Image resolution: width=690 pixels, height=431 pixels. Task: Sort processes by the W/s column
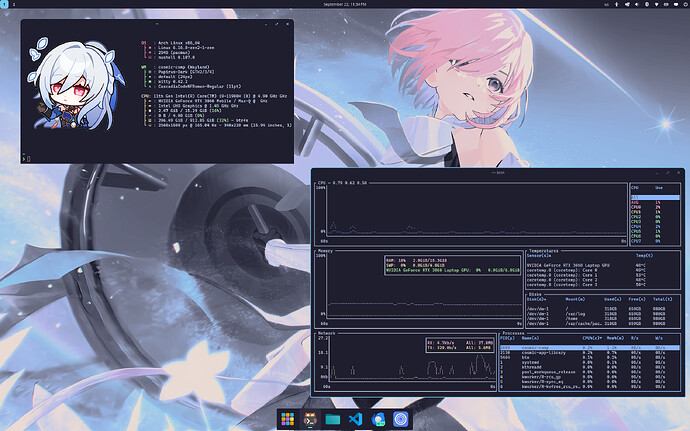point(659,338)
